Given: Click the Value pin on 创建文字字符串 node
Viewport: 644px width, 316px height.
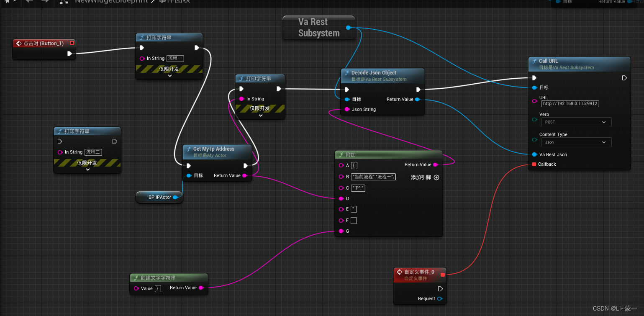Looking at the screenshot, I should click(136, 288).
